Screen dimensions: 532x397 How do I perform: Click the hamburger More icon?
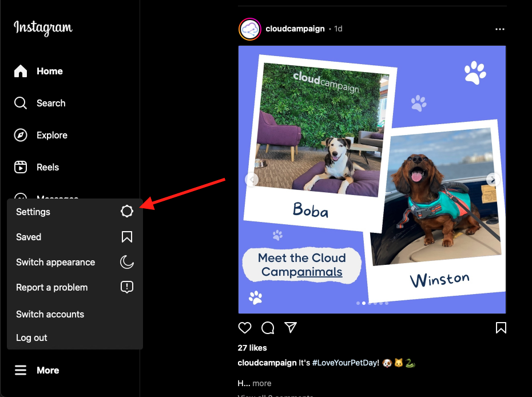pos(21,370)
